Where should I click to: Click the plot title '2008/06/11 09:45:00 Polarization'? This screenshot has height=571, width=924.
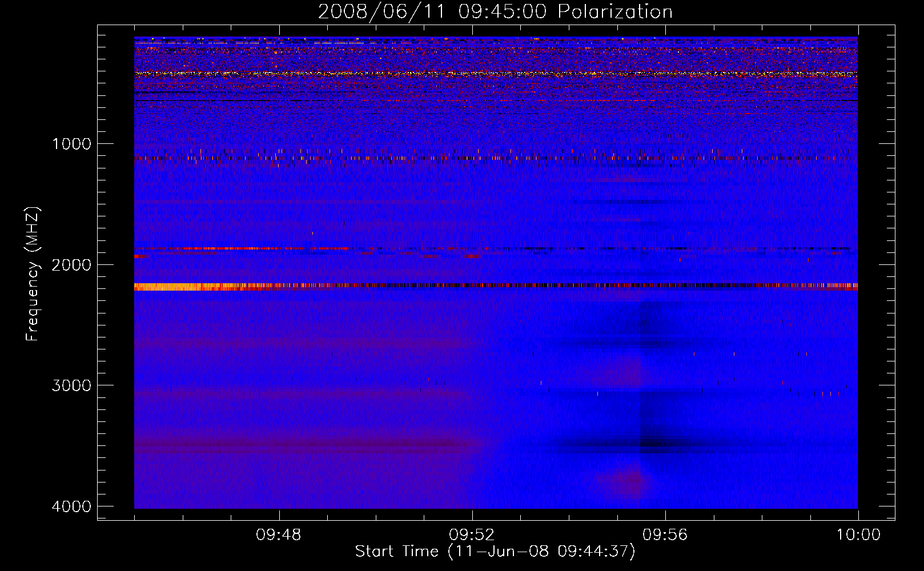[495, 11]
